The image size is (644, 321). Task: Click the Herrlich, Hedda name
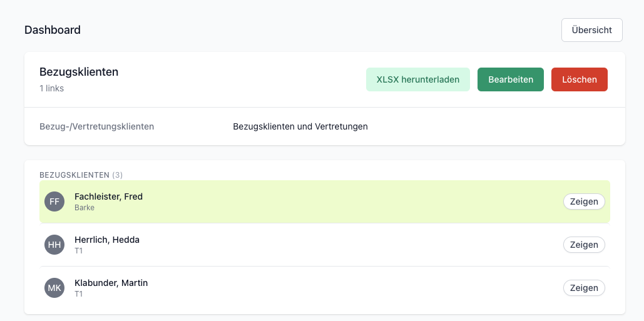click(x=107, y=240)
